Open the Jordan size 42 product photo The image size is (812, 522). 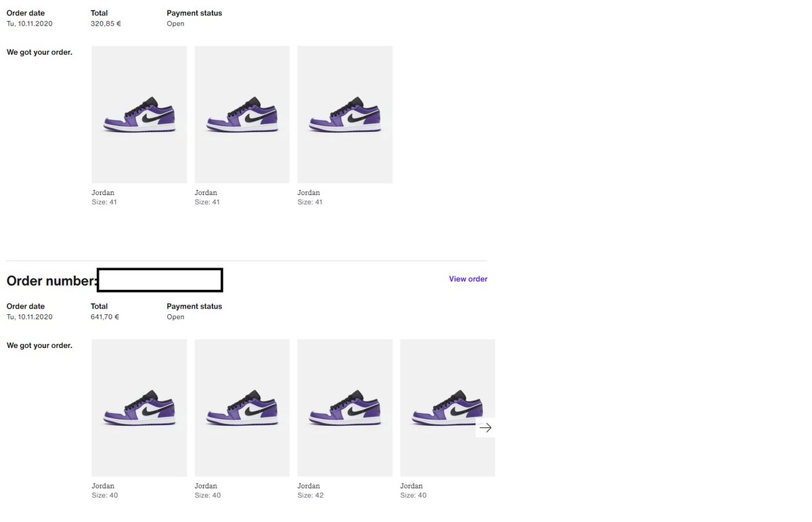[344, 407]
